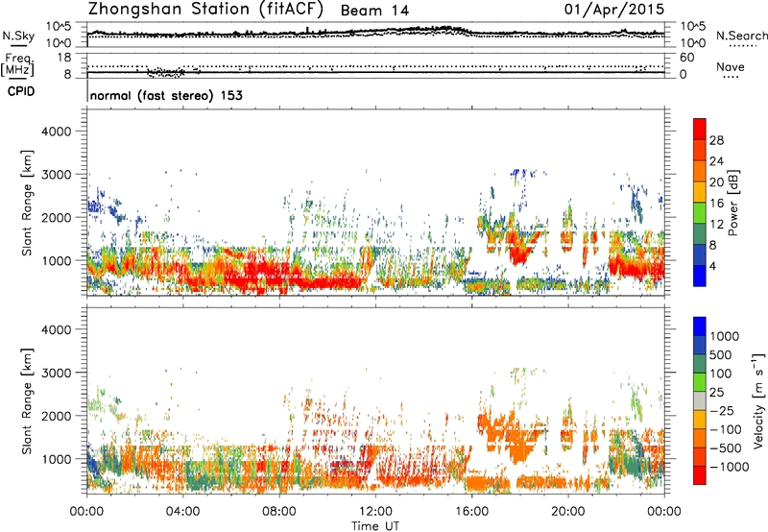Click the date "01/Apr/2015"
The height and width of the screenshot is (532, 768).
click(614, 10)
